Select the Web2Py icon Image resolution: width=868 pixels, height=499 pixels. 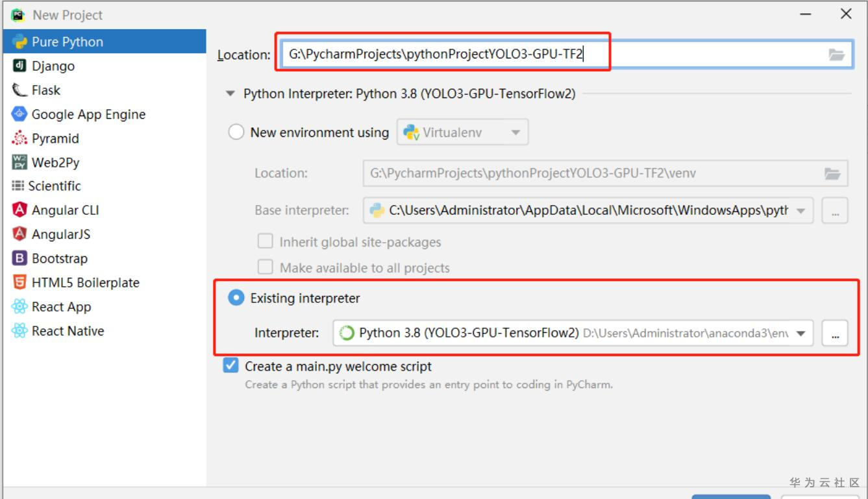point(19,162)
